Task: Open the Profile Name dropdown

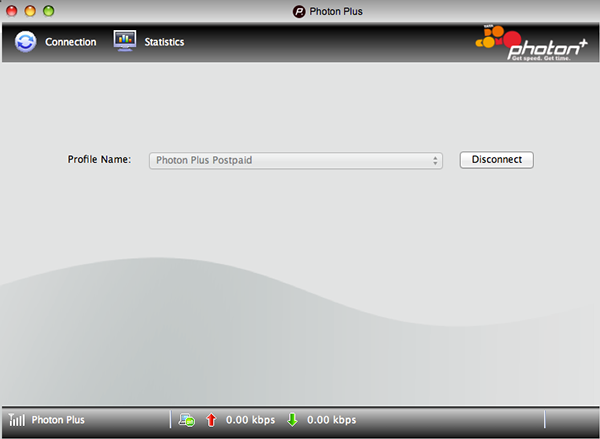Action: [x=296, y=160]
